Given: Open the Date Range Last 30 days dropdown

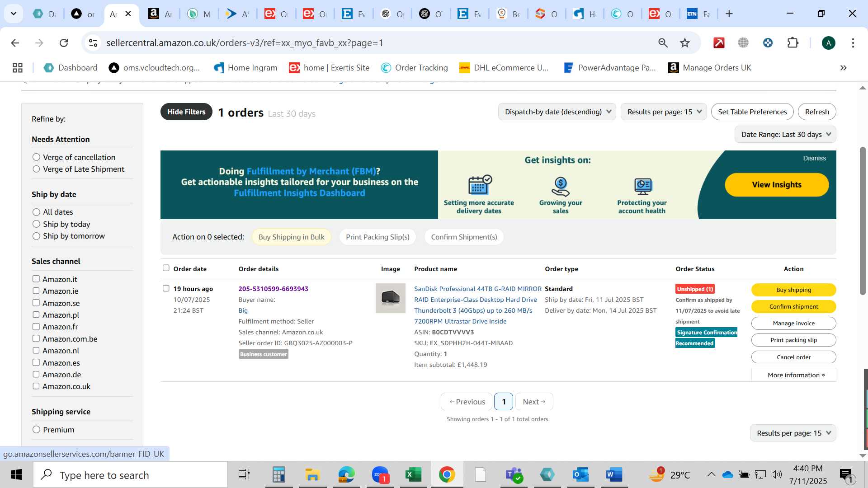Looking at the screenshot, I should [785, 134].
